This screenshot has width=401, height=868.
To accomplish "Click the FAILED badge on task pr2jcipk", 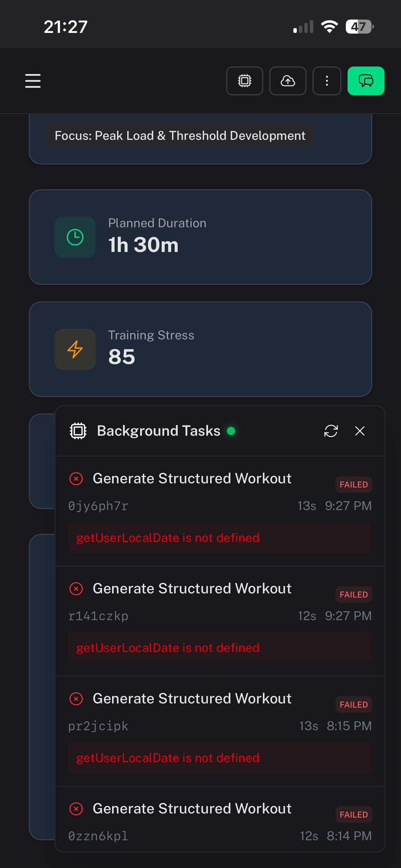I will [x=354, y=704].
